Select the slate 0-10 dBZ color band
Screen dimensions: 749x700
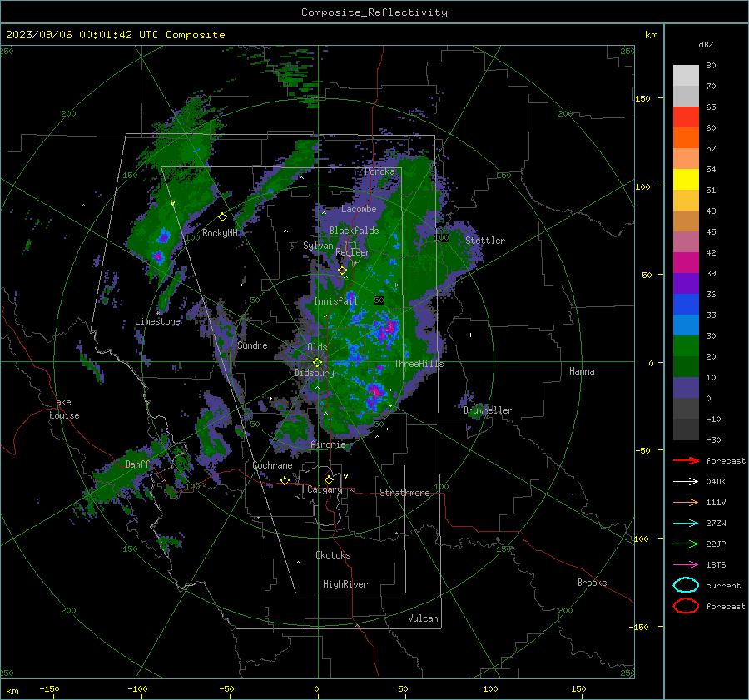point(686,387)
